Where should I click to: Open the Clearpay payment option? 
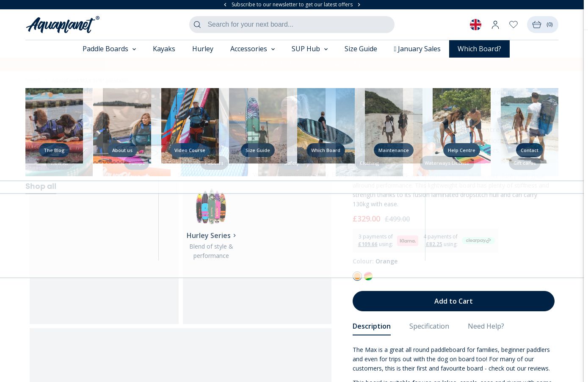[x=478, y=241]
